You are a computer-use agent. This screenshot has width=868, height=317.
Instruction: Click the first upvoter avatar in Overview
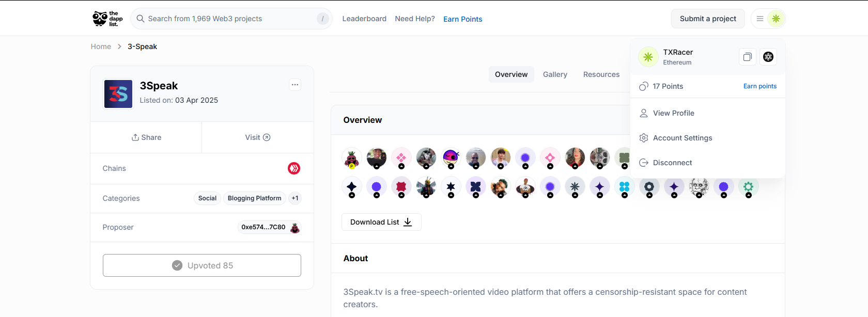point(352,158)
